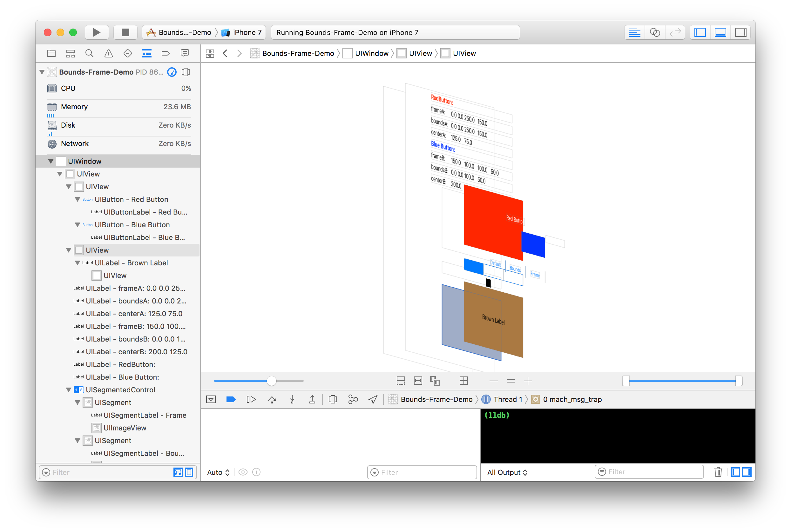This screenshot has width=791, height=532.
Task: Open the Auto variables scope dropdown
Action: click(219, 472)
